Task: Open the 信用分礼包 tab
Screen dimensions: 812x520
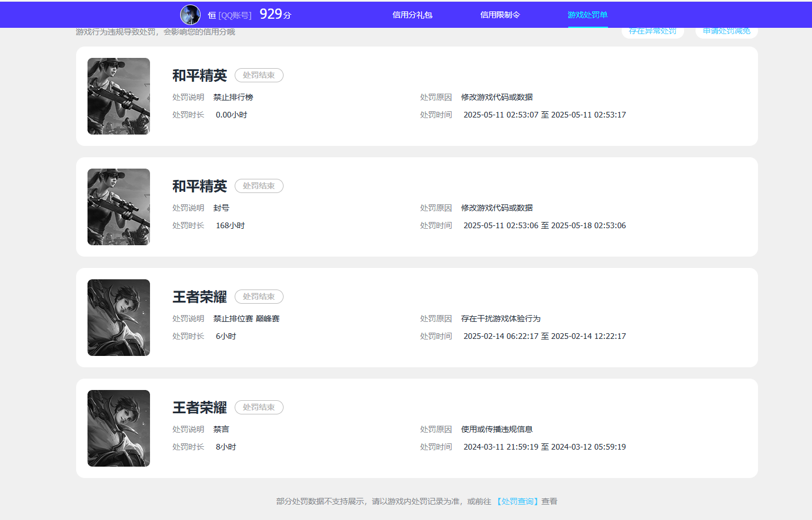Action: pyautogui.click(x=412, y=15)
